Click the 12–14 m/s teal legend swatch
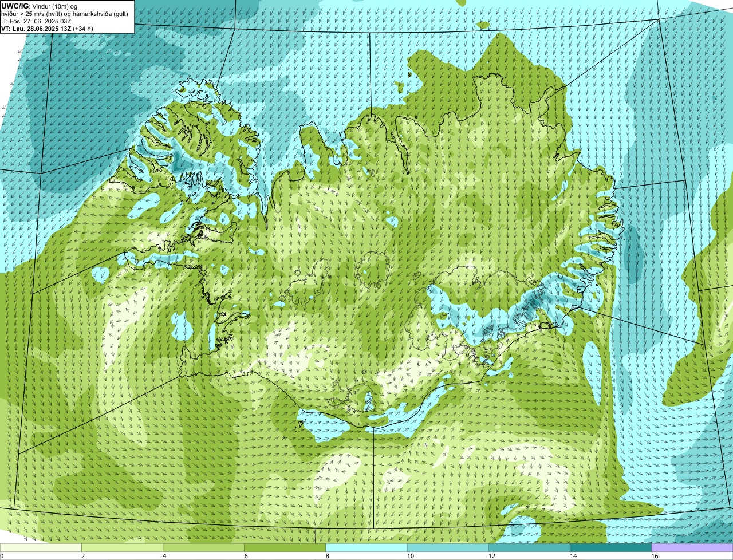Image resolution: width=733 pixels, height=560 pixels. [529, 547]
